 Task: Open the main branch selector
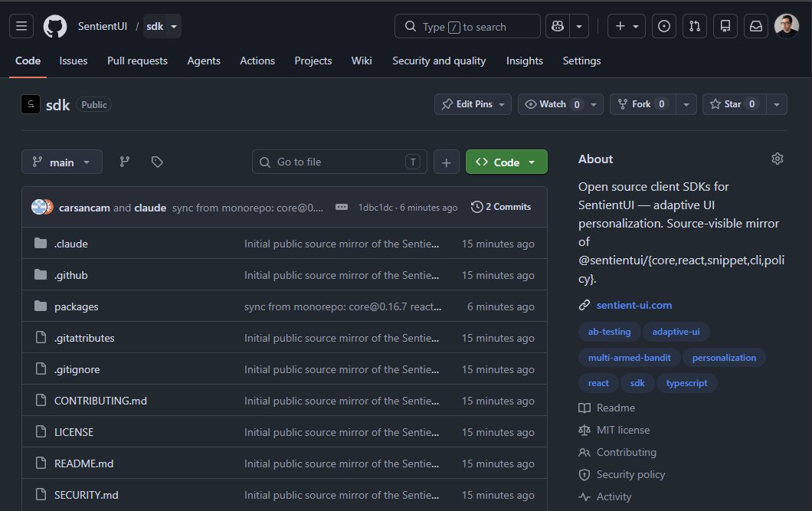[61, 162]
